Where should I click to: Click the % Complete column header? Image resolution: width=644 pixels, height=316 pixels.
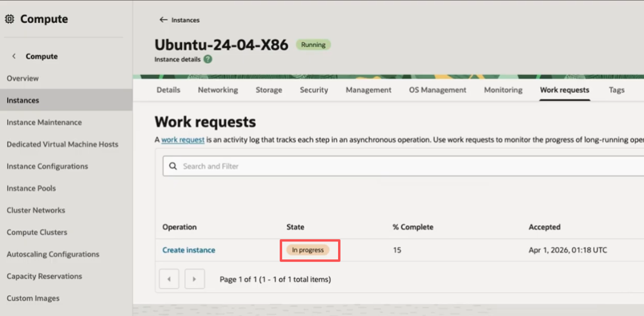413,227
